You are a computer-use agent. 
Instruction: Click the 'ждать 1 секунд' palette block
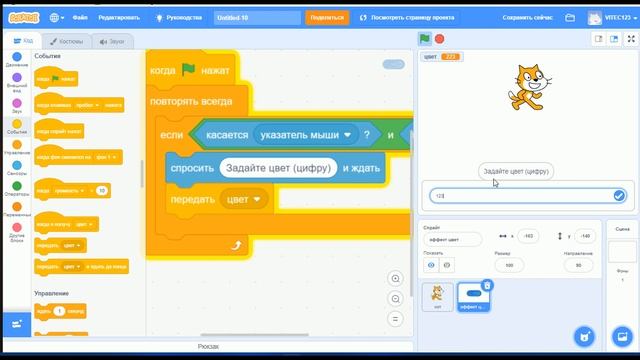click(60, 311)
